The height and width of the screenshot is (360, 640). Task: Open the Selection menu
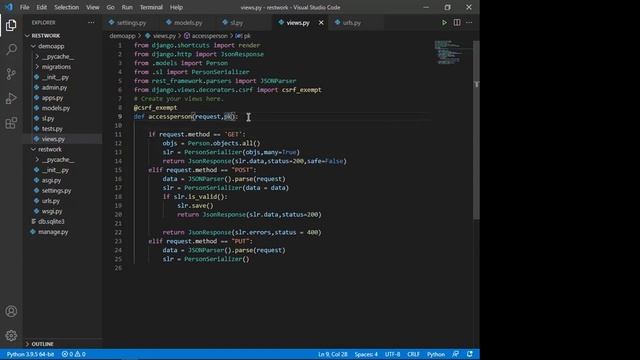[x=67, y=7]
